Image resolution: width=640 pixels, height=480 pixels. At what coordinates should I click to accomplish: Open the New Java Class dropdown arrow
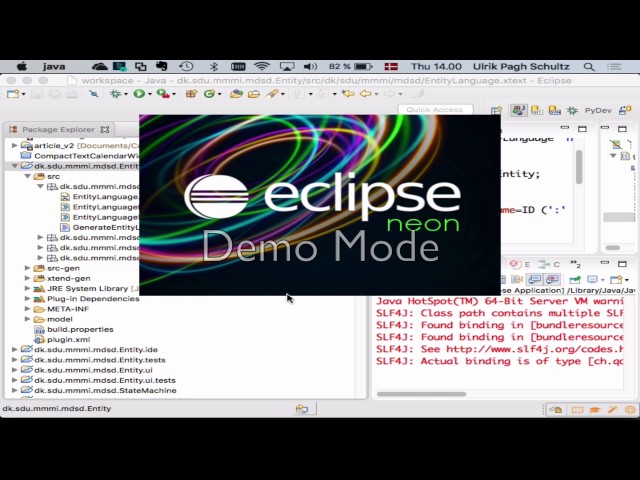pos(220,95)
